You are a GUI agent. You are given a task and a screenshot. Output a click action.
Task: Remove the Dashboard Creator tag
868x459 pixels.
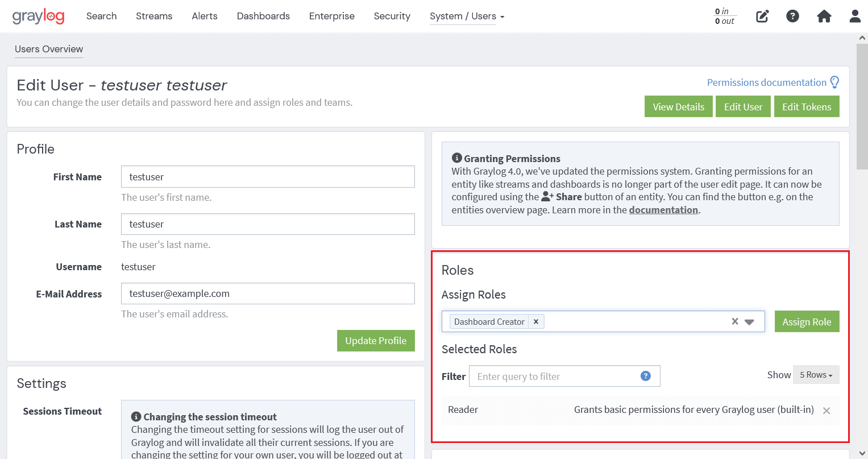click(536, 322)
